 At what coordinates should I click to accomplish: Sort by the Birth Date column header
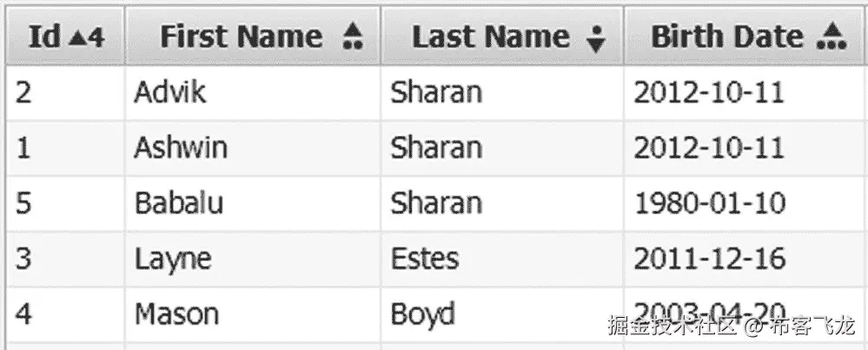[745, 36]
